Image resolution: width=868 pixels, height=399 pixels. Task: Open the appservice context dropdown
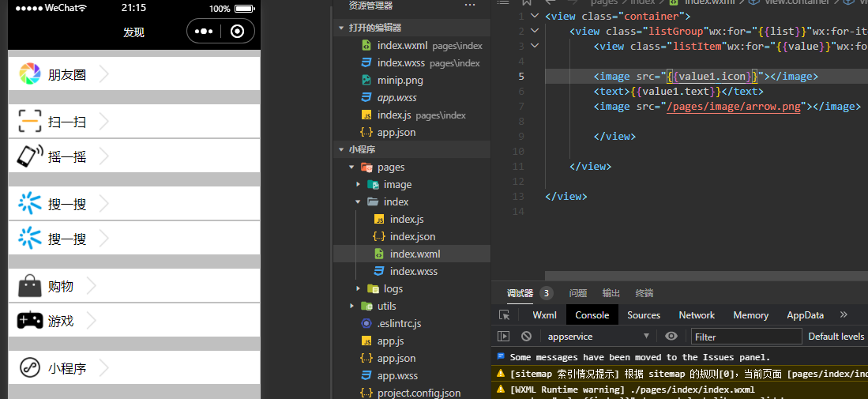coord(598,336)
